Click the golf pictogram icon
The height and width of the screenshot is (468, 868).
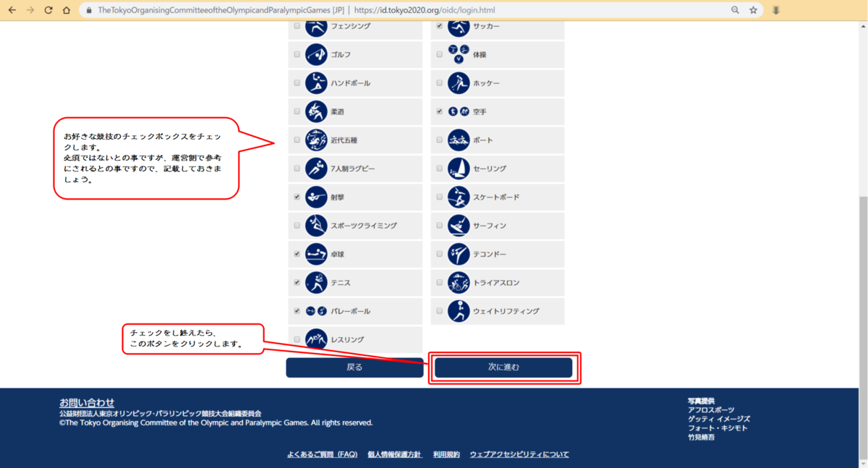316,55
